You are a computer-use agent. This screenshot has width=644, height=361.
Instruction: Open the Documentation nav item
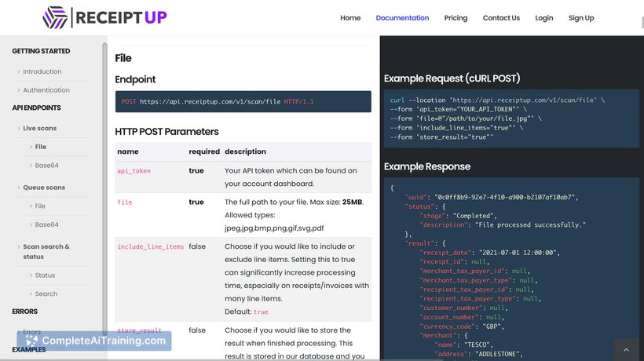click(x=402, y=18)
